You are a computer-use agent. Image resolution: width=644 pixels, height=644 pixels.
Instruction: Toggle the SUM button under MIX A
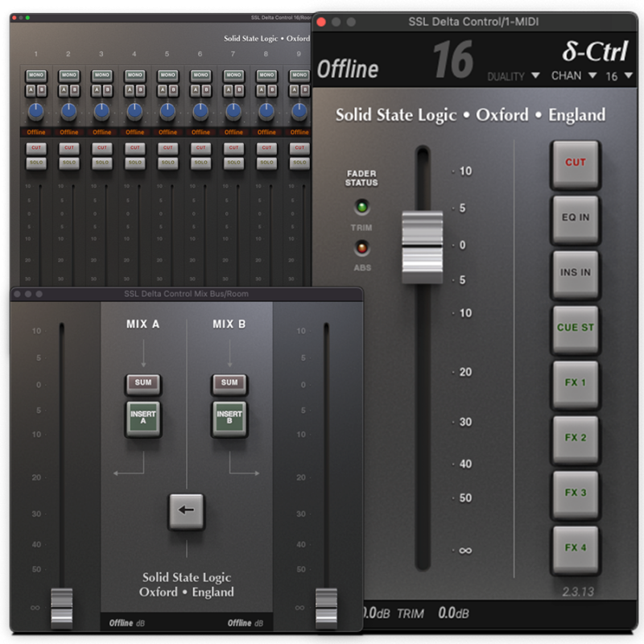click(143, 383)
